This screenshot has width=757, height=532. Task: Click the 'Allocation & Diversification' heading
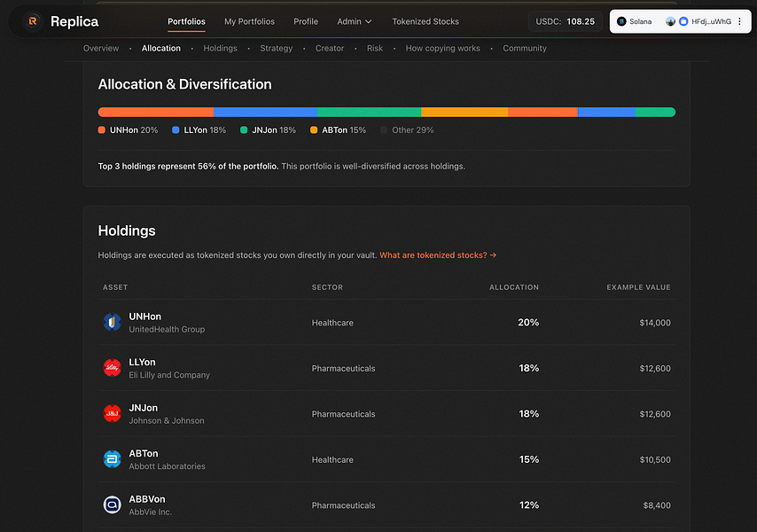[185, 84]
